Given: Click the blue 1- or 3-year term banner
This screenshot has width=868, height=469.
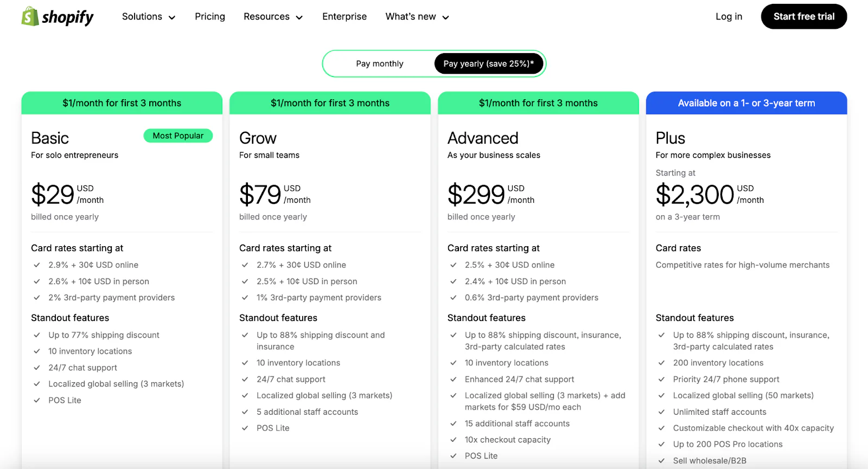Looking at the screenshot, I should [746, 102].
